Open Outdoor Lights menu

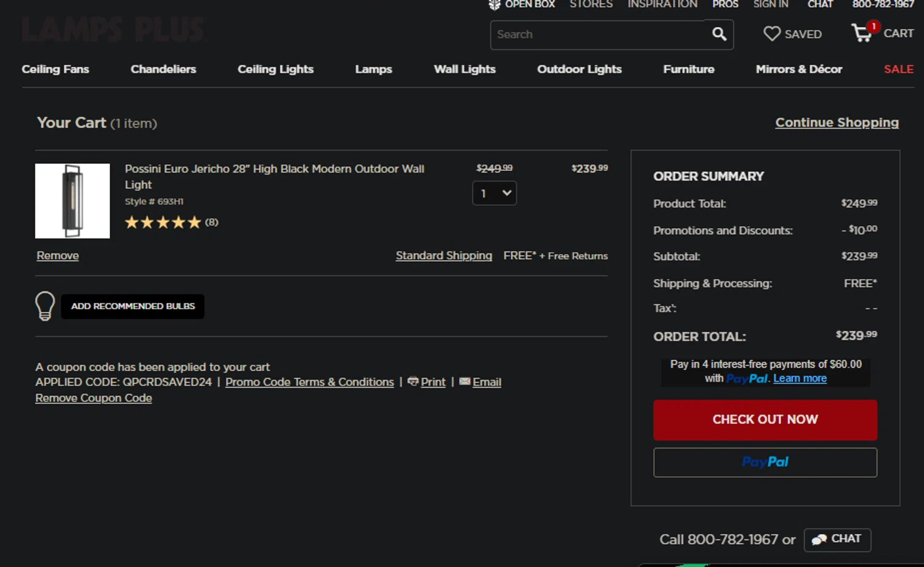tap(579, 69)
